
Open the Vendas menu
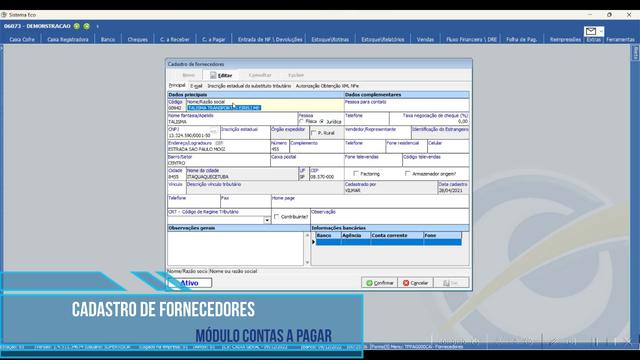click(425, 40)
